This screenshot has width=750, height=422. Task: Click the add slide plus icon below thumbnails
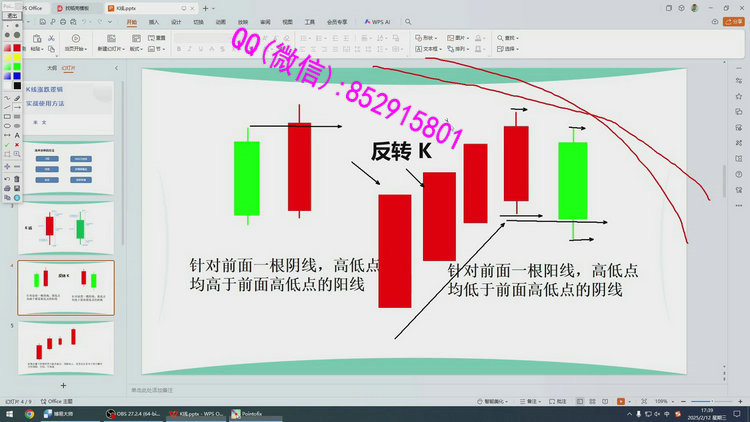point(63,385)
